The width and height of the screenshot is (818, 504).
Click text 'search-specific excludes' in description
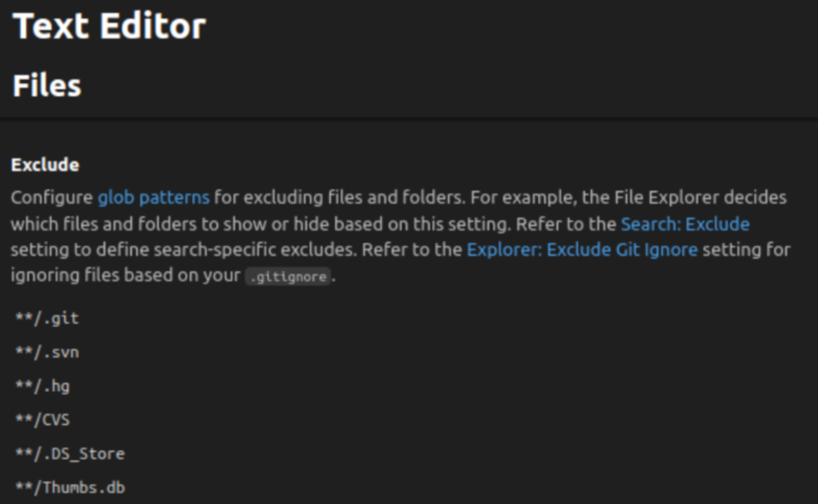click(x=255, y=250)
